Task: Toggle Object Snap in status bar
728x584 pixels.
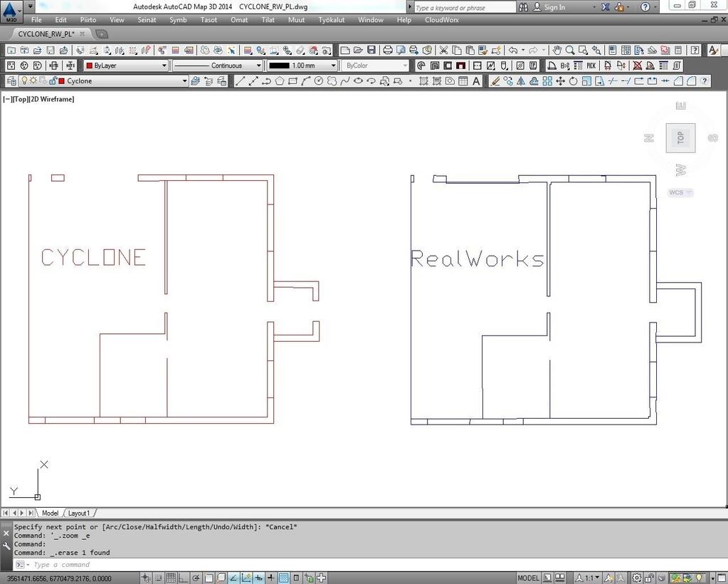Action: coord(209,578)
